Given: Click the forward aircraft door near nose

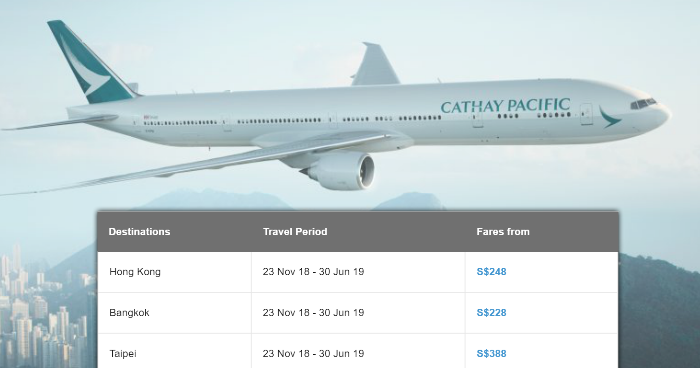Looking at the screenshot, I should point(586,114).
